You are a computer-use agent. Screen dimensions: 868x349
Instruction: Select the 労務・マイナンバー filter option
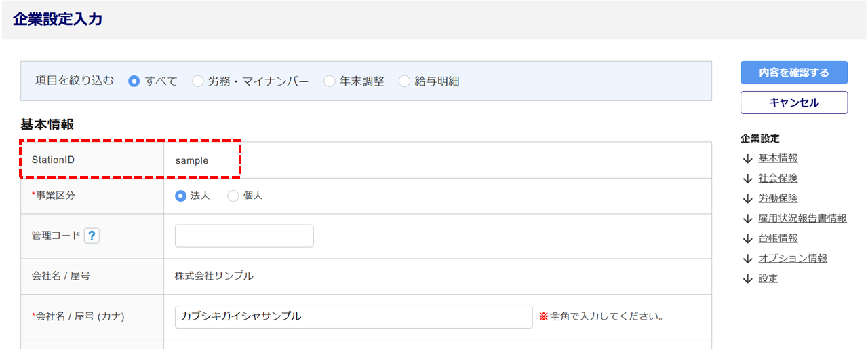198,81
